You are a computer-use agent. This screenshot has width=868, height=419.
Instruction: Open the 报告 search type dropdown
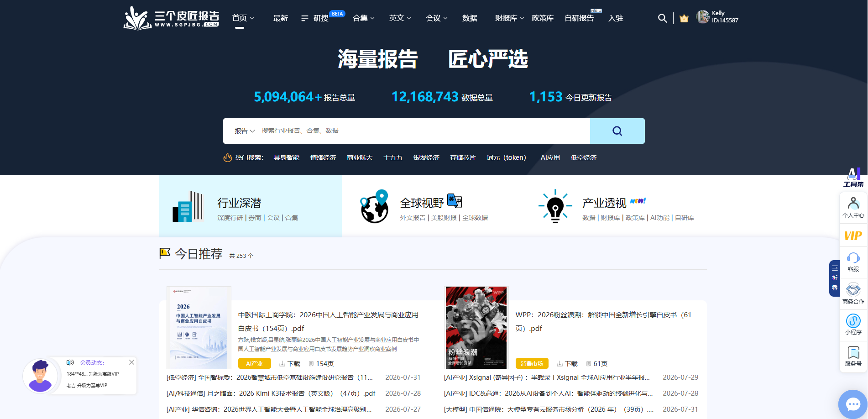coord(245,131)
